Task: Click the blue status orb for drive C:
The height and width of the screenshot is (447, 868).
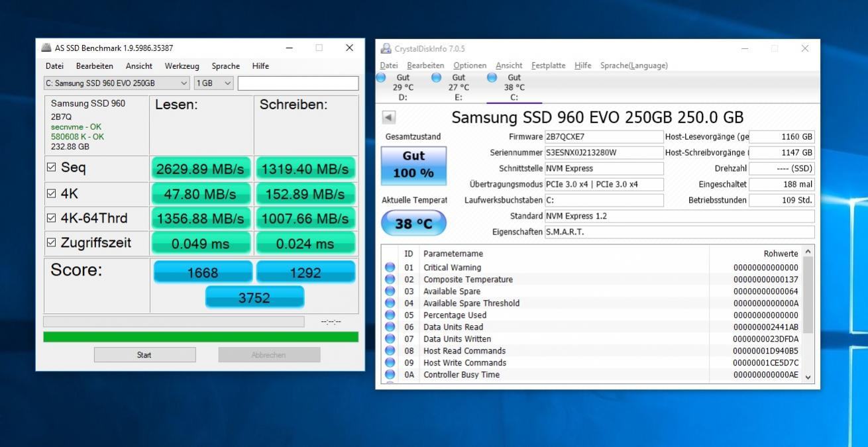Action: pos(492,77)
